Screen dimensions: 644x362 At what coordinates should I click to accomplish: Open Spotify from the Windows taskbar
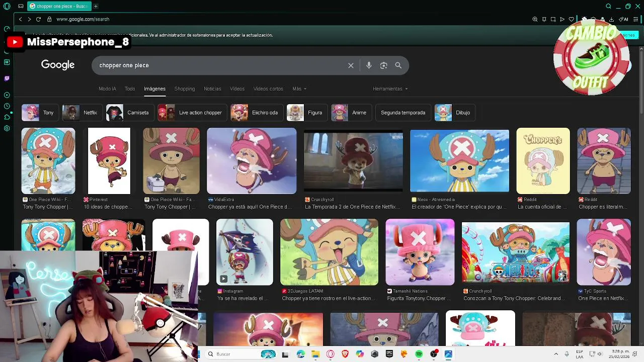(419, 354)
